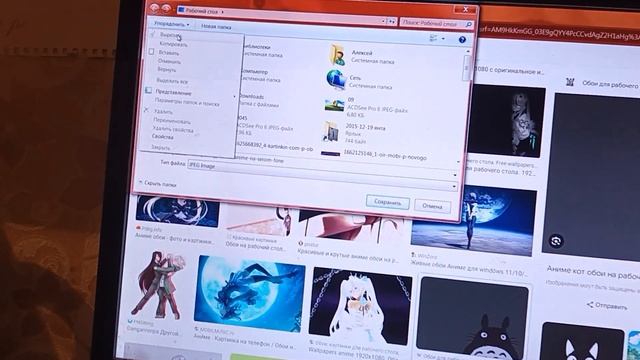Click the Вырезать scissors icon in menu
Screen dimensions: 640x360
pos(152,34)
